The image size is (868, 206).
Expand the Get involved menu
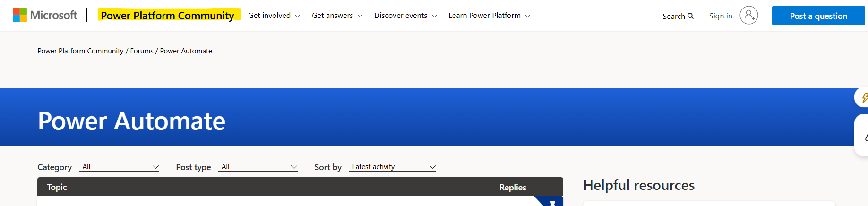(274, 16)
